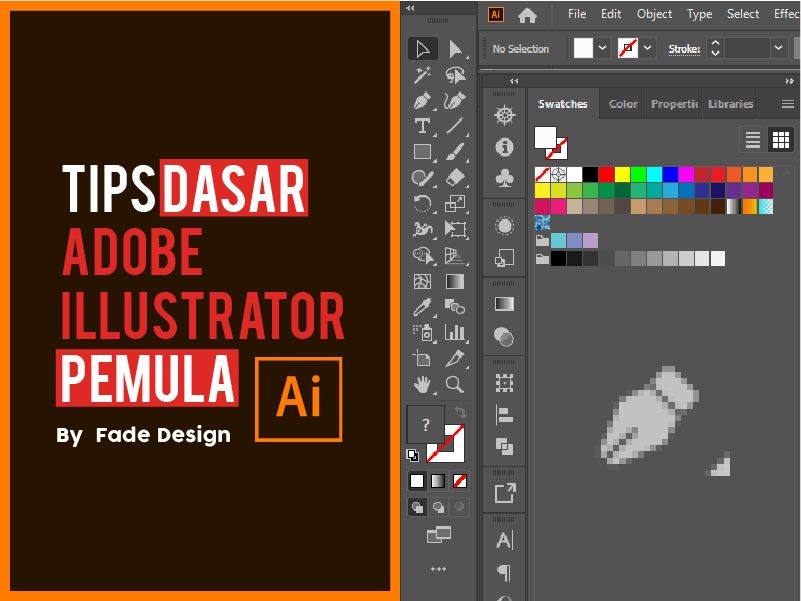This screenshot has width=801, height=601.
Task: Select the Type tool
Action: coord(421,125)
